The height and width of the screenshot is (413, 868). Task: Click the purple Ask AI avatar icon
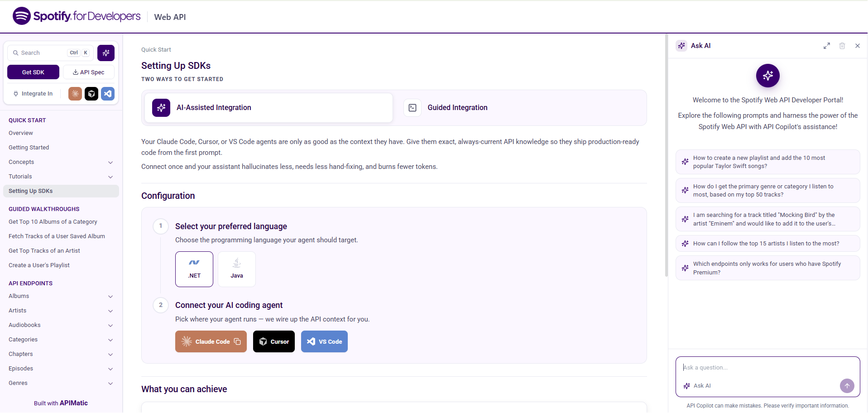768,76
